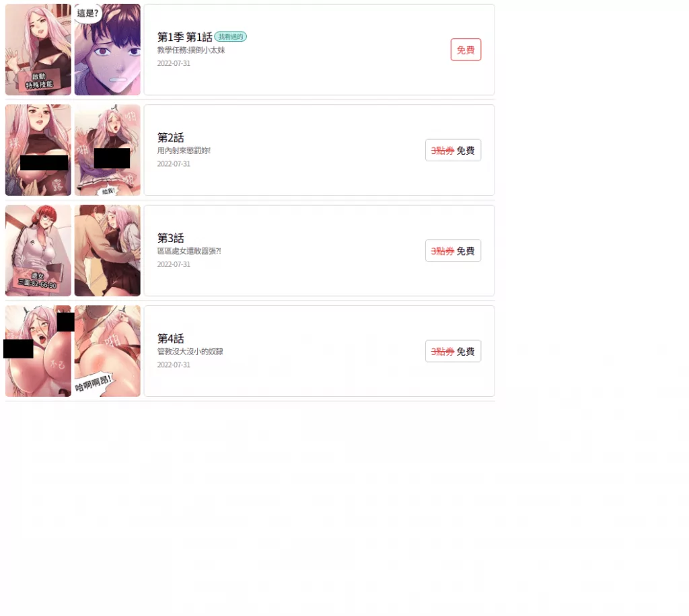The image size is (689, 616).
Task: Click the 2022-07-31 date under 第3話
Action: point(174,264)
